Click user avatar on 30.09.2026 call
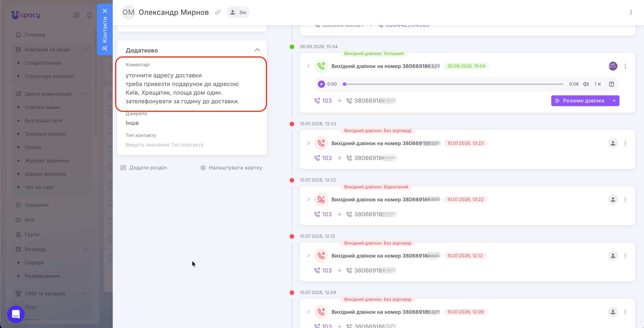Screen dimensions: 644x328 [613, 66]
